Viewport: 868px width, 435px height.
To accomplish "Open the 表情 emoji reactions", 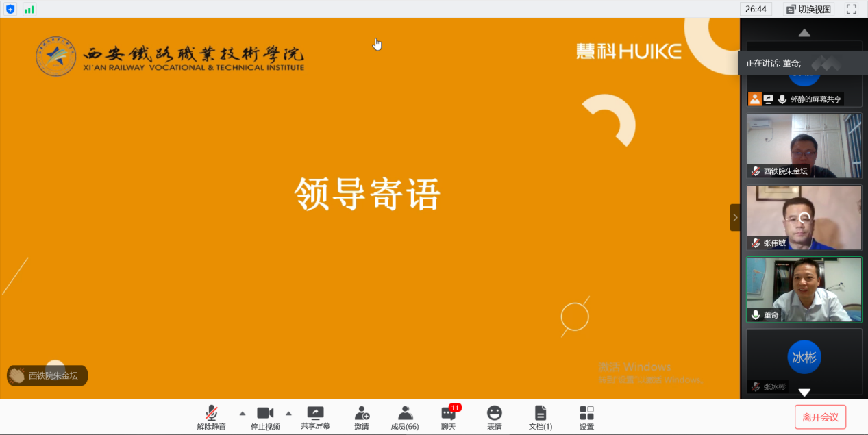I will [494, 417].
